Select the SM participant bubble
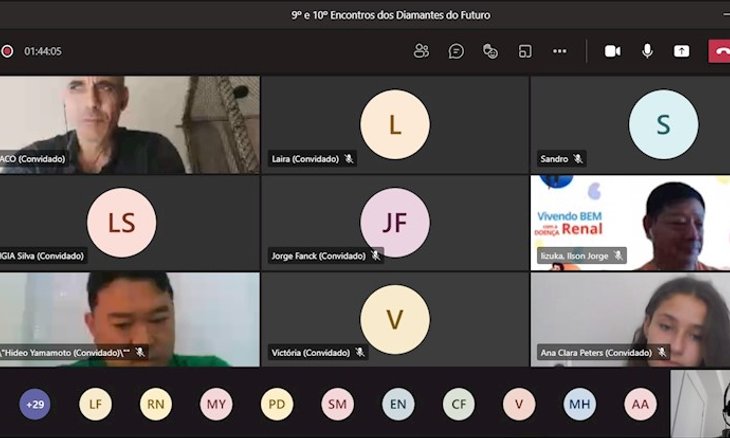The image size is (730, 438). coord(338,404)
